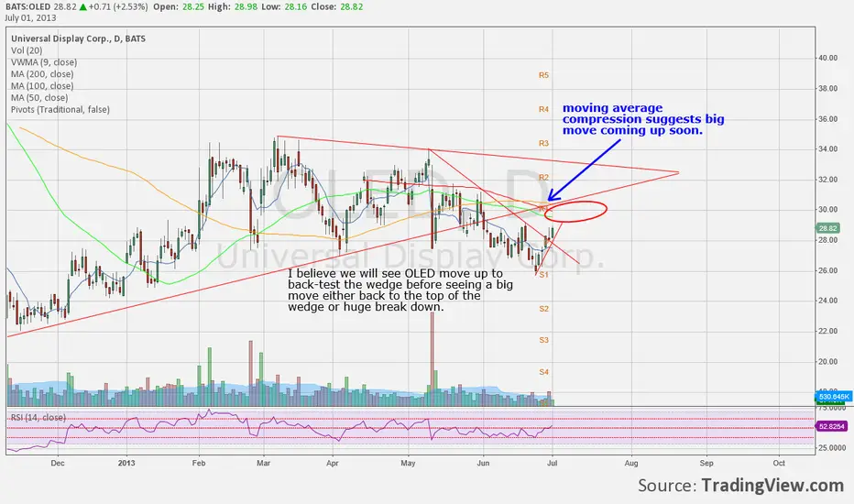The height and width of the screenshot is (504, 854).
Task: Click the 'Aug' label on time axis
Action: pyautogui.click(x=631, y=463)
